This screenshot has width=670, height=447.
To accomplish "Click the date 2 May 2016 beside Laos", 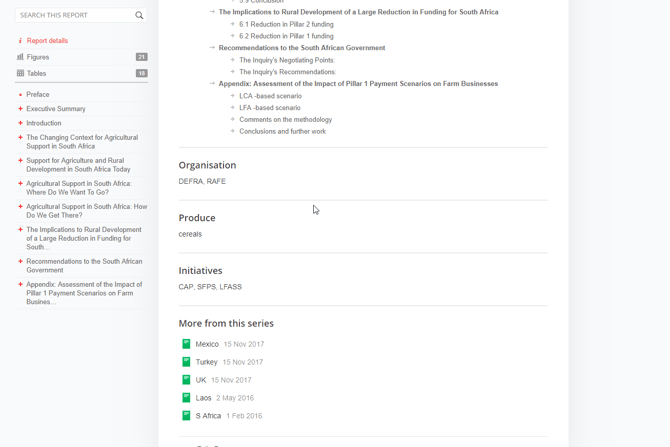I will coord(235,398).
